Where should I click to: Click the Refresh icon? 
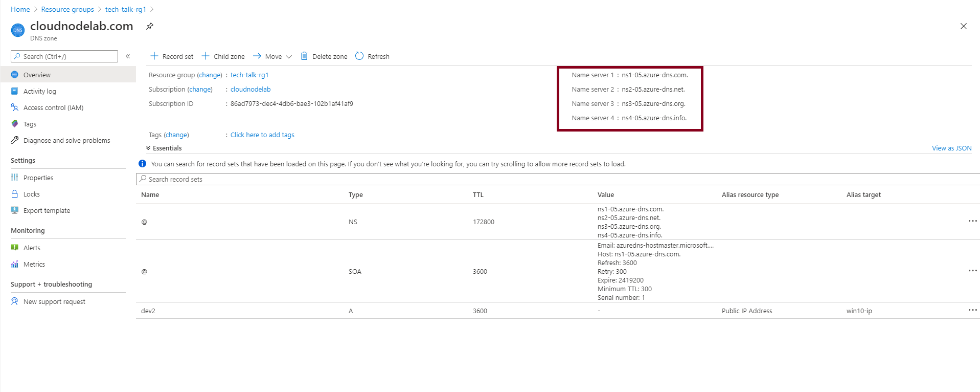(x=359, y=56)
